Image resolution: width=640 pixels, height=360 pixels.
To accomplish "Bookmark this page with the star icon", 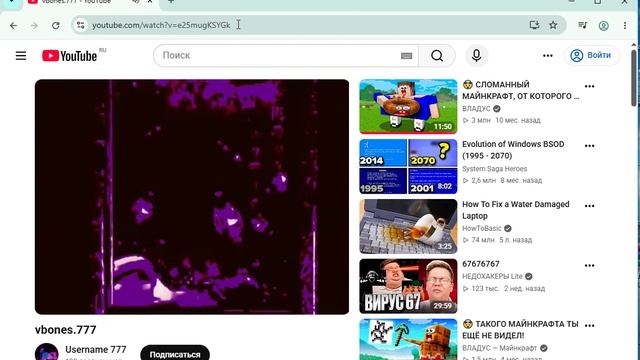I will 553,25.
